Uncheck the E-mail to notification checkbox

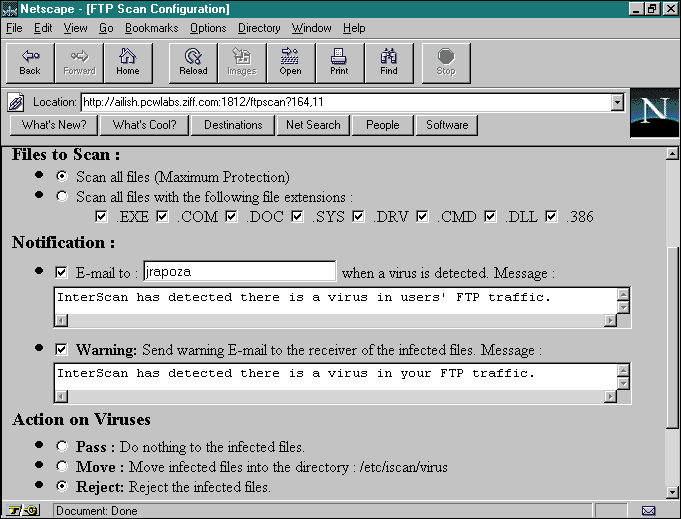pos(63,272)
